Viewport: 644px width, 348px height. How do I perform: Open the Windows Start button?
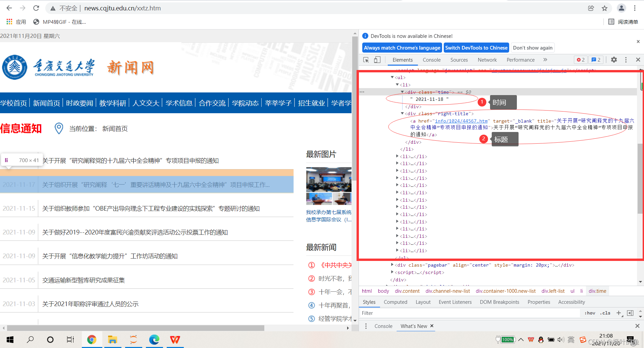pos(10,340)
